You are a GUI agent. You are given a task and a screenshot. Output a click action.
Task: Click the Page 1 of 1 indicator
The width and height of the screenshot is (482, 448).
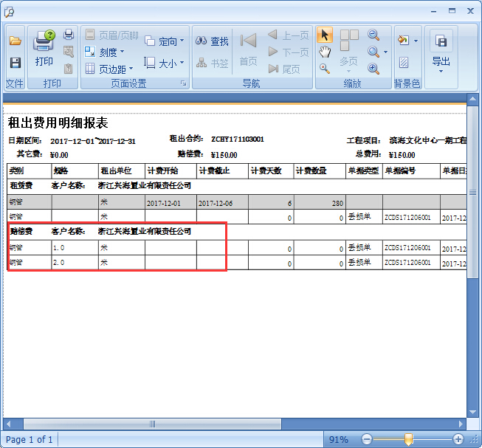tap(30, 439)
